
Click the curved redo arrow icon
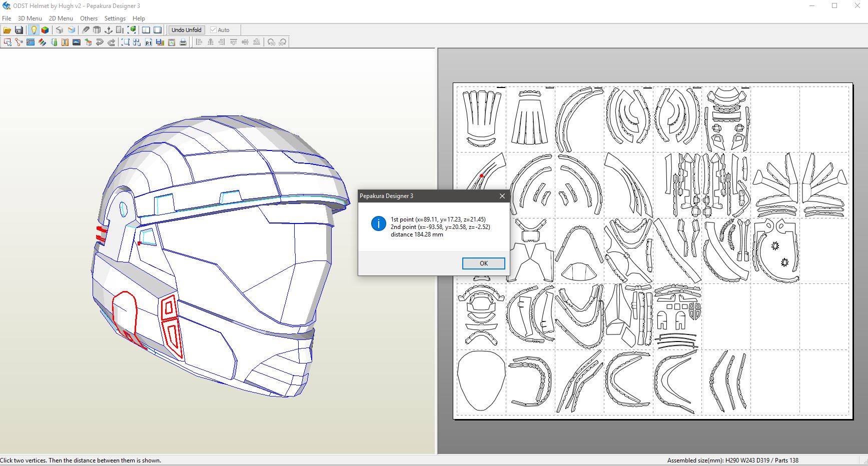pyautogui.click(x=111, y=42)
